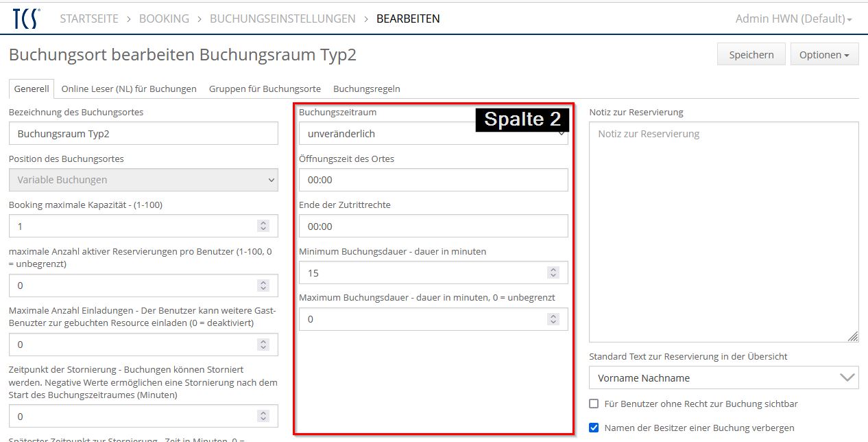Click the Notiz textarea resize handle
Screen dimensions: 868x442
(x=852, y=336)
